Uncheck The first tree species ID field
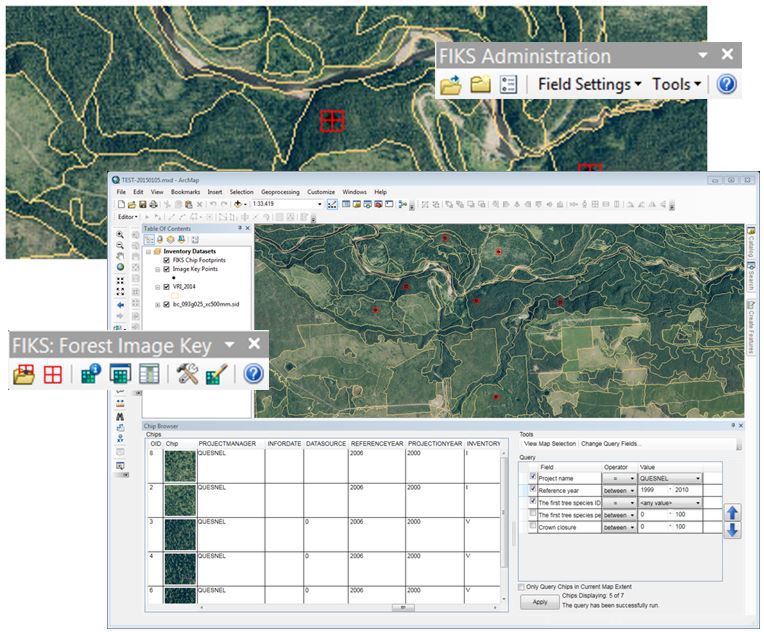The width and height of the screenshot is (764, 632). pos(533,501)
